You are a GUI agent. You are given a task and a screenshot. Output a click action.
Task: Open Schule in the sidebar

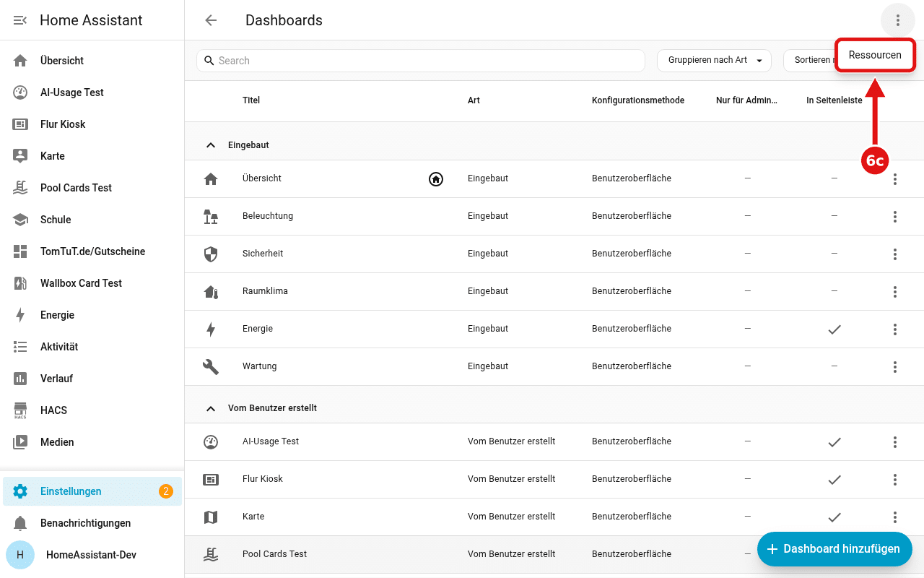pyautogui.click(x=92, y=220)
